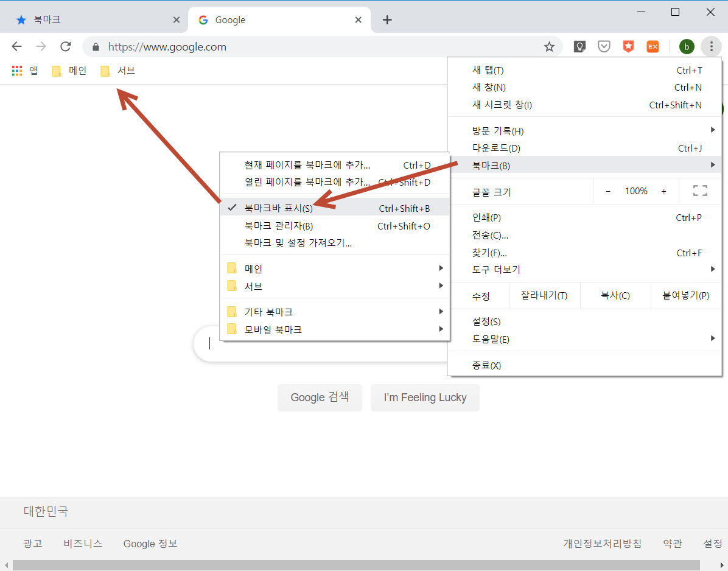Click the Google 검색 button
728x571 pixels.
pos(320,398)
